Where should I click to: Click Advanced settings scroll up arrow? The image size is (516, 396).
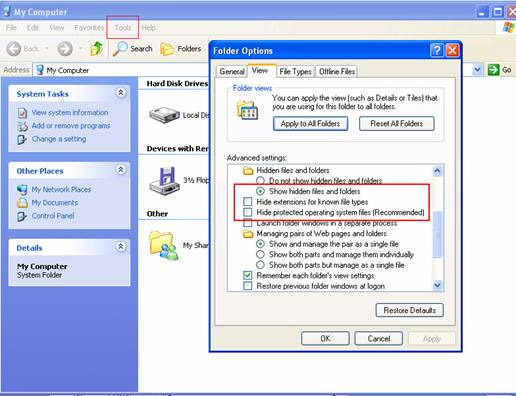click(x=437, y=171)
